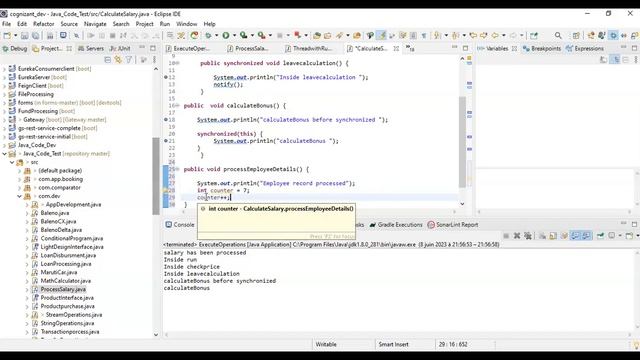Show hidden editor tabs list (»18)
This screenshot has height=360, width=640.
tap(410, 48)
